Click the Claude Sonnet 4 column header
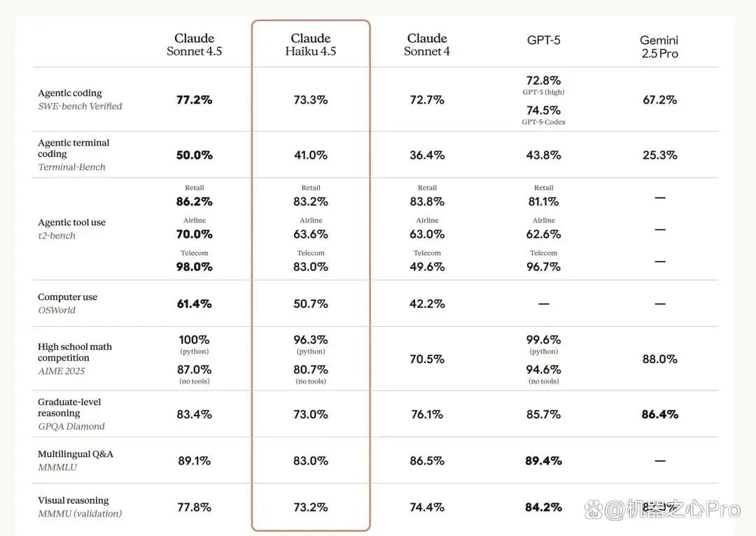Viewport: 756px width, 536px height. point(427,44)
